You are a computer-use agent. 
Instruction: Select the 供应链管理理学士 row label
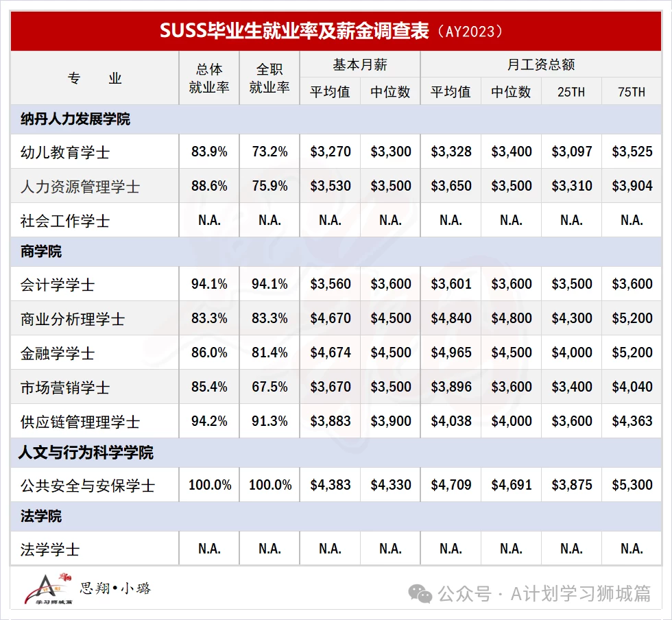pyautogui.click(x=80, y=422)
